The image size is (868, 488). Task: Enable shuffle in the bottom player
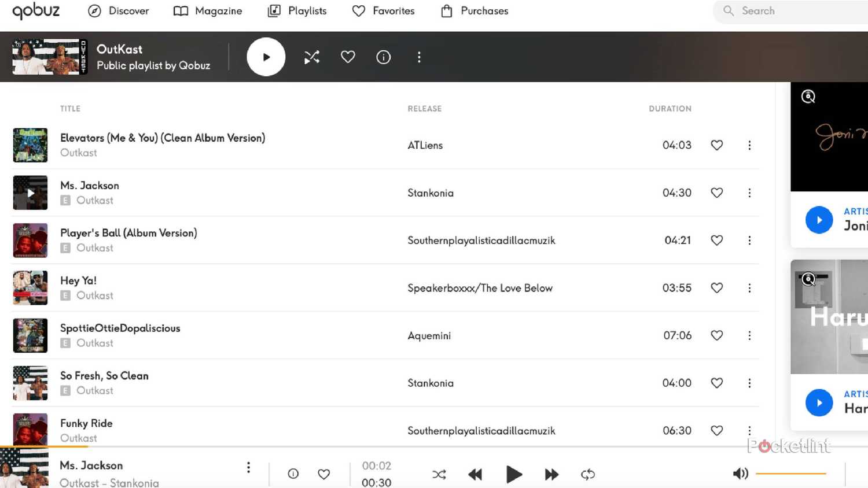point(439,474)
